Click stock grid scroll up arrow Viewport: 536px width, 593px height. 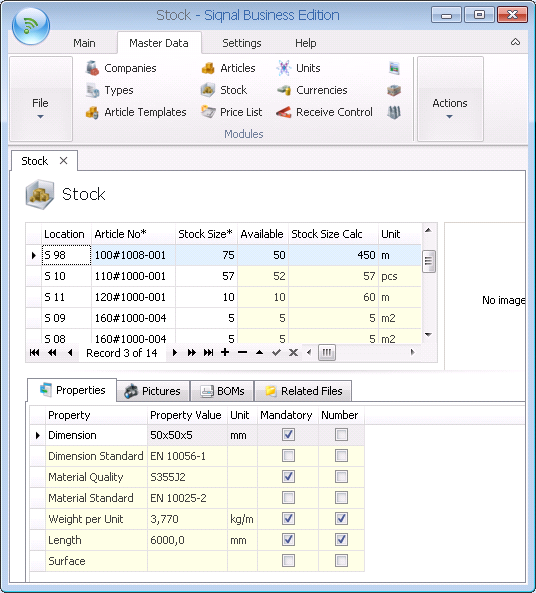428,230
